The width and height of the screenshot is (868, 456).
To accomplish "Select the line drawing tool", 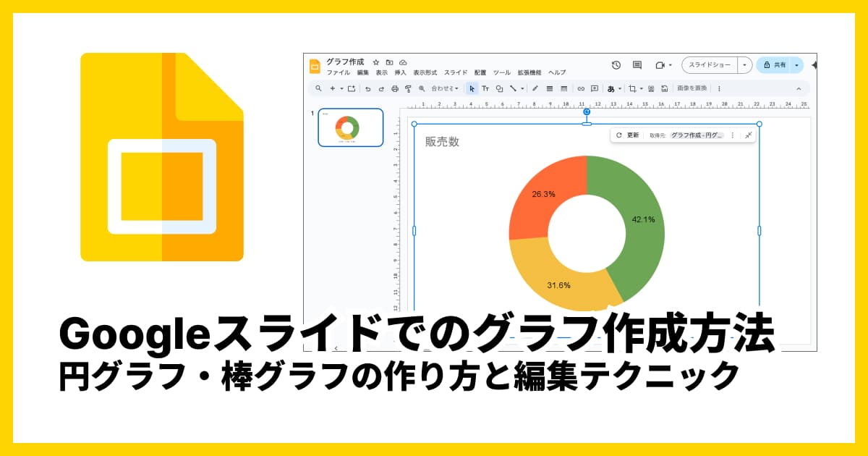I will [x=514, y=88].
